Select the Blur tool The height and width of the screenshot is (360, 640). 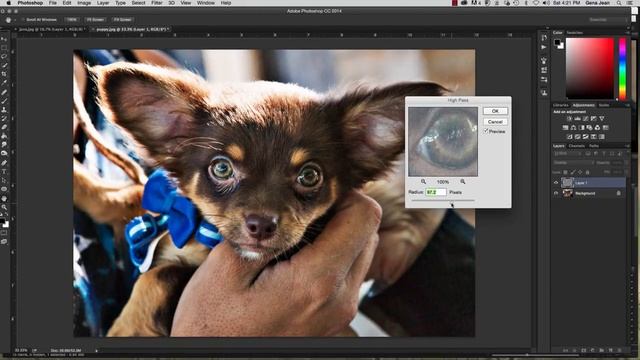4,144
